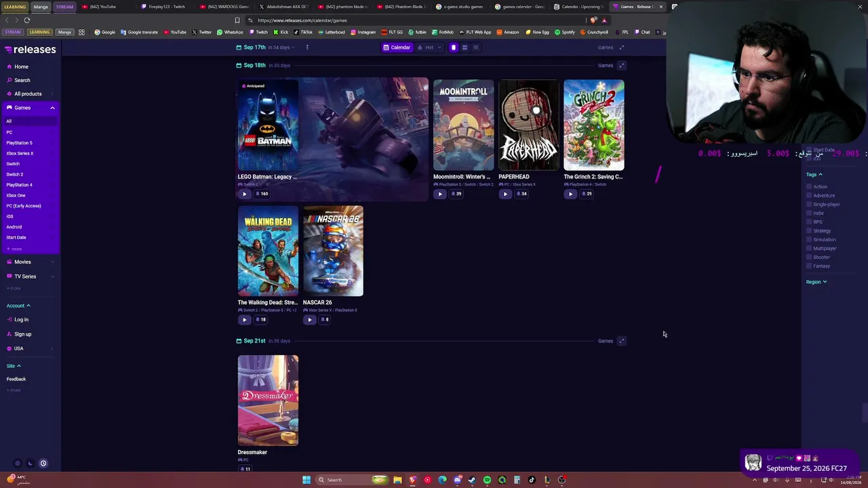Screen dimensions: 868x488
Task: Switch to compact rows layout
Action: click(465, 47)
